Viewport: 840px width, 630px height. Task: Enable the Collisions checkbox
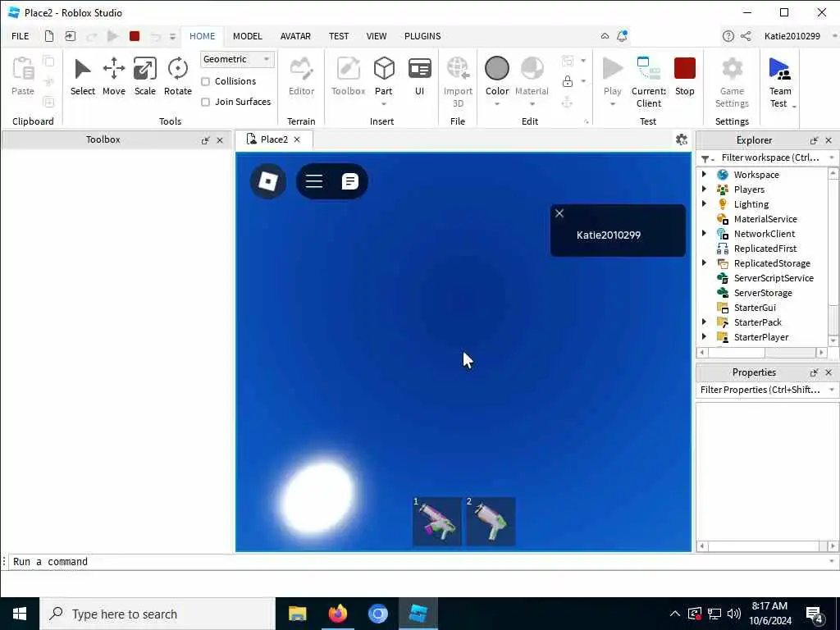pos(205,81)
